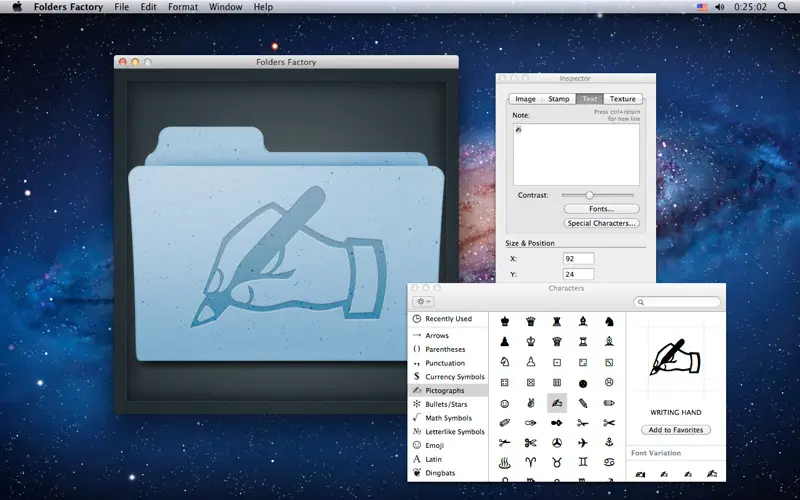
Task: Select the black nib character
Action: coord(557,423)
